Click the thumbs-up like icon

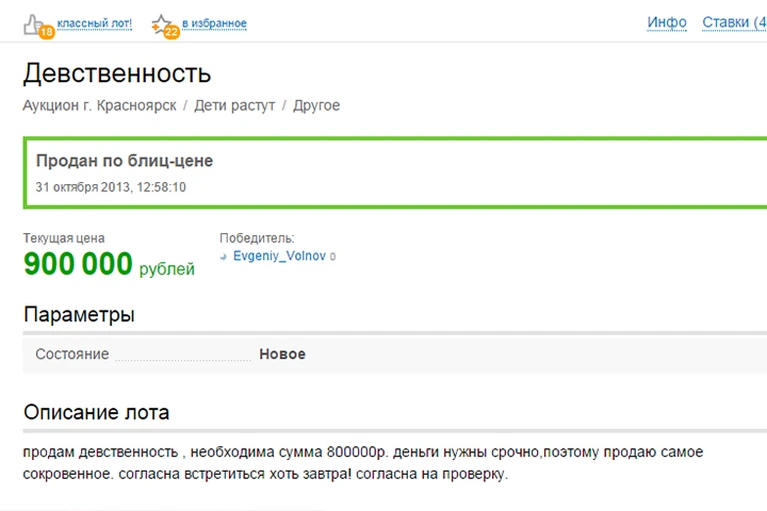point(32,24)
